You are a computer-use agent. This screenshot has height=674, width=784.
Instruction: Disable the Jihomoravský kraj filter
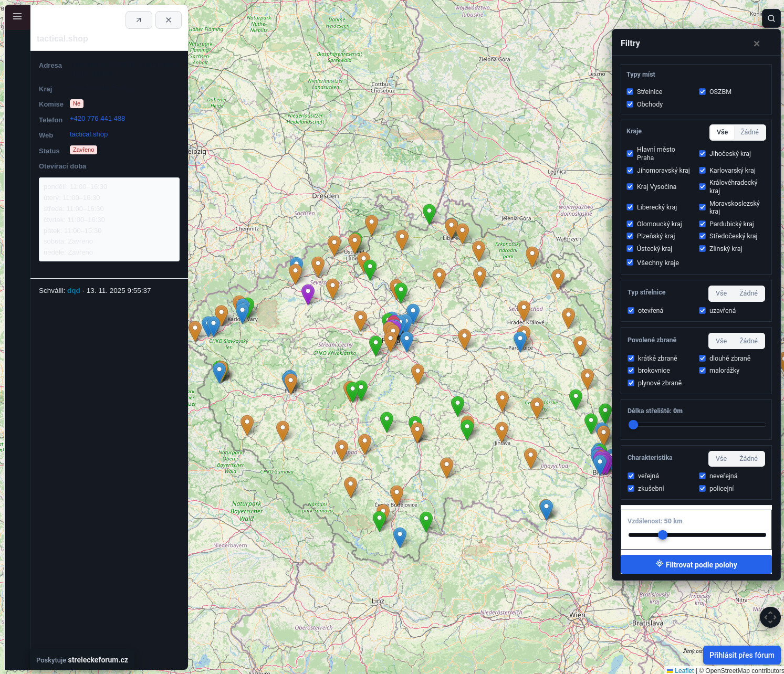(630, 171)
